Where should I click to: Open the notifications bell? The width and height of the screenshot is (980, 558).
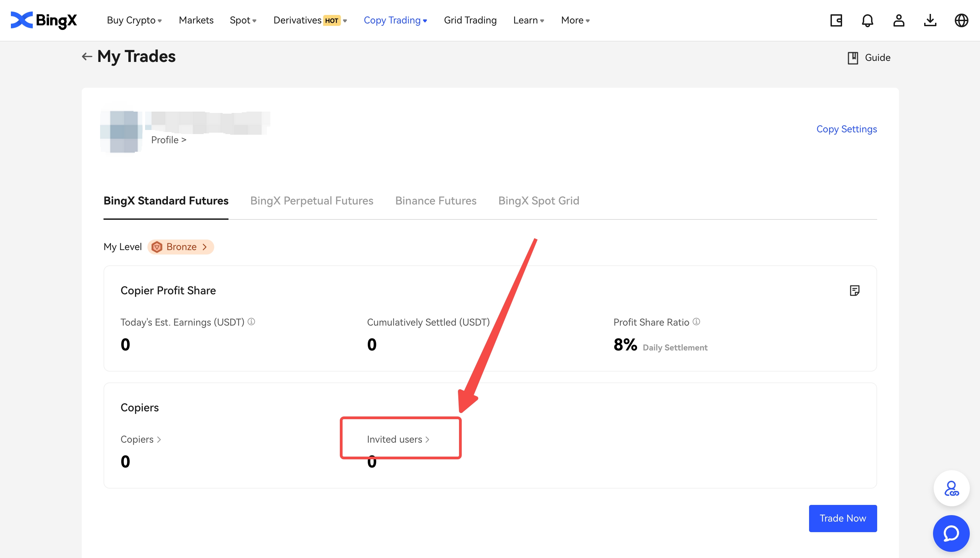(x=867, y=20)
